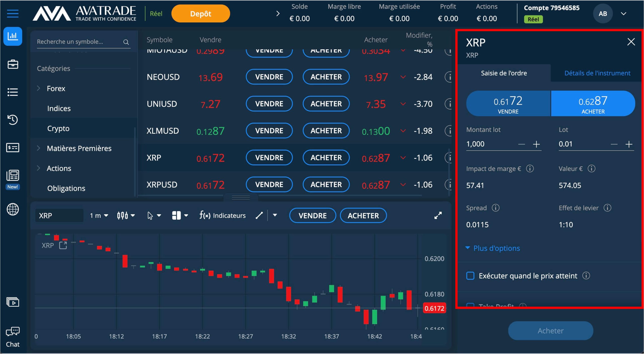Select the Obligations category

tap(66, 188)
